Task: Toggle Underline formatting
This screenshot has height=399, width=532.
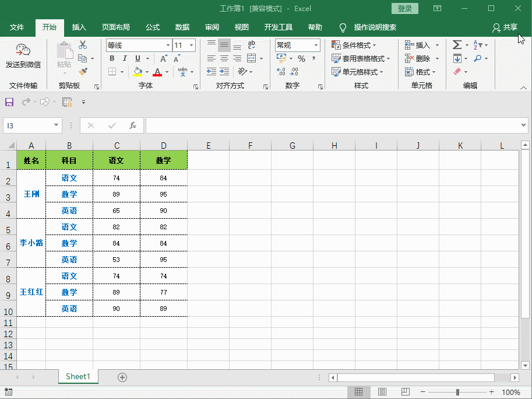Action: tap(138, 58)
